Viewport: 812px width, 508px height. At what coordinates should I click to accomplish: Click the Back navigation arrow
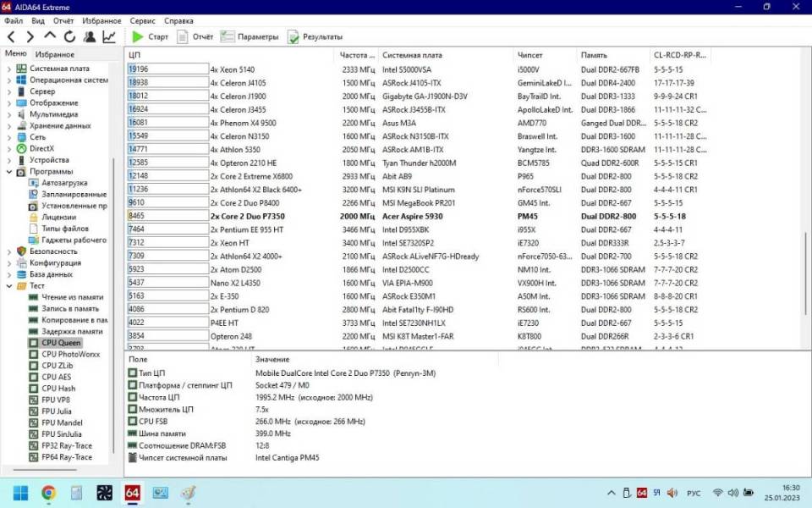click(11, 37)
